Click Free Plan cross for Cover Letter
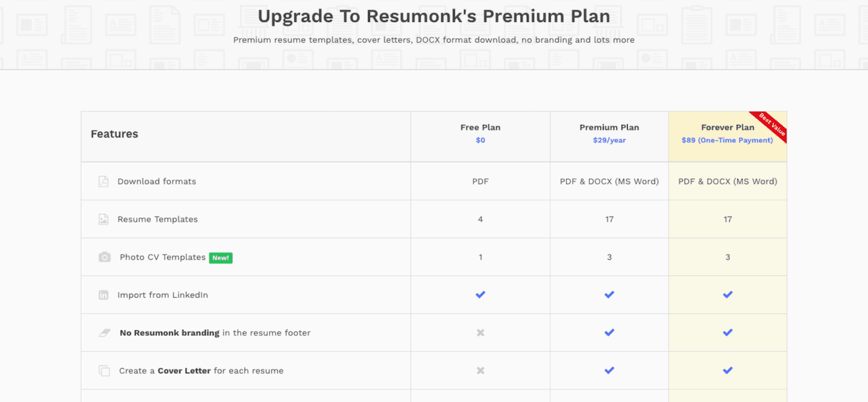This screenshot has width=868, height=402. point(480,371)
